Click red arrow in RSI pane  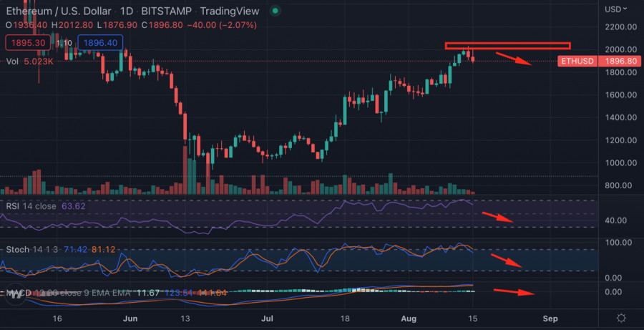pyautogui.click(x=497, y=218)
